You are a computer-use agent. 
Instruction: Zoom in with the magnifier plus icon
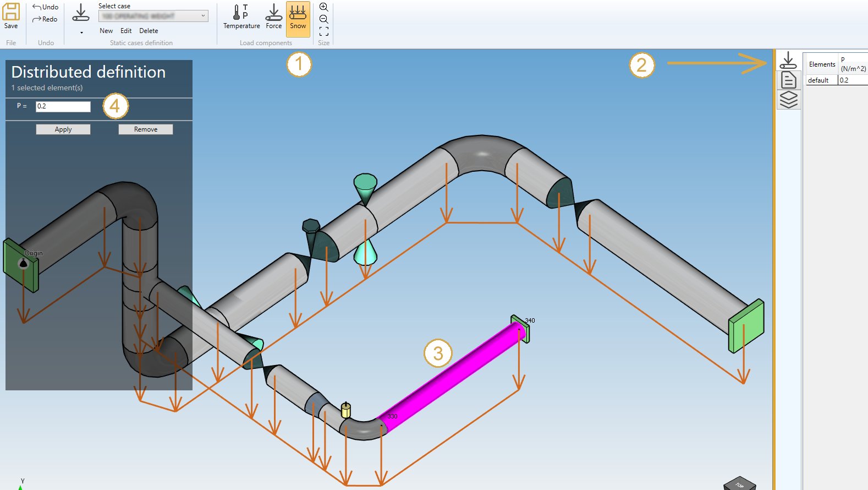(x=324, y=7)
